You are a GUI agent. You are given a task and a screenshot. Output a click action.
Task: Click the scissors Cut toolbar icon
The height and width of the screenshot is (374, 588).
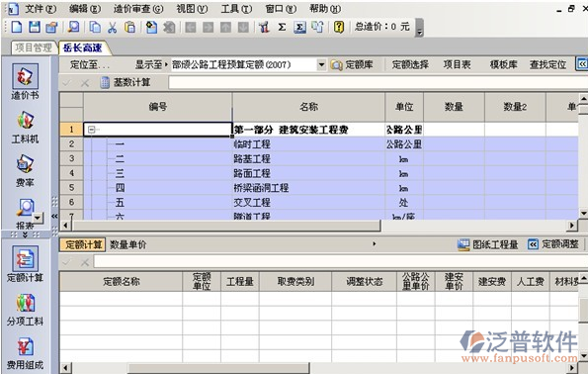tap(112, 27)
